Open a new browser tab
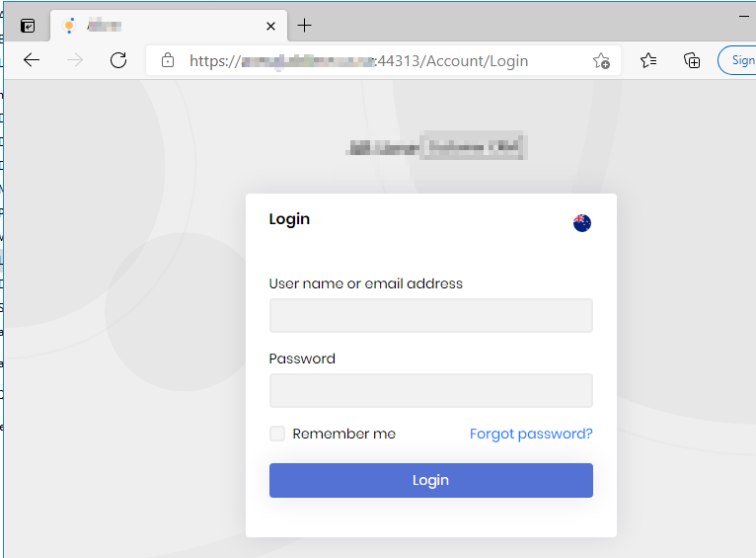Screen dimensions: 756x558 305,26
